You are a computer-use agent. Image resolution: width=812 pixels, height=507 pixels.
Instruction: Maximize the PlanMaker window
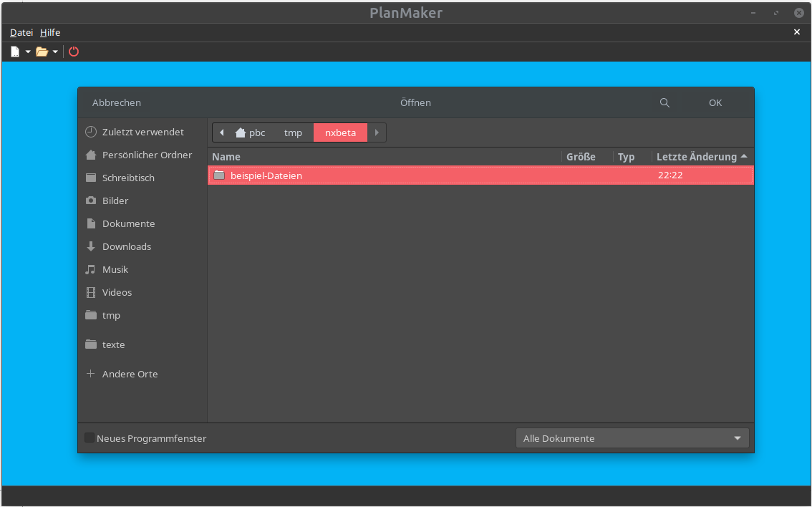tap(776, 13)
